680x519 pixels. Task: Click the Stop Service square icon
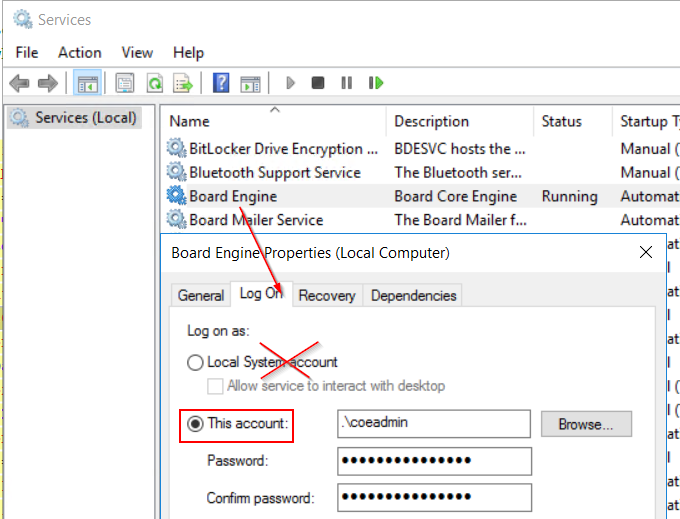(x=318, y=83)
